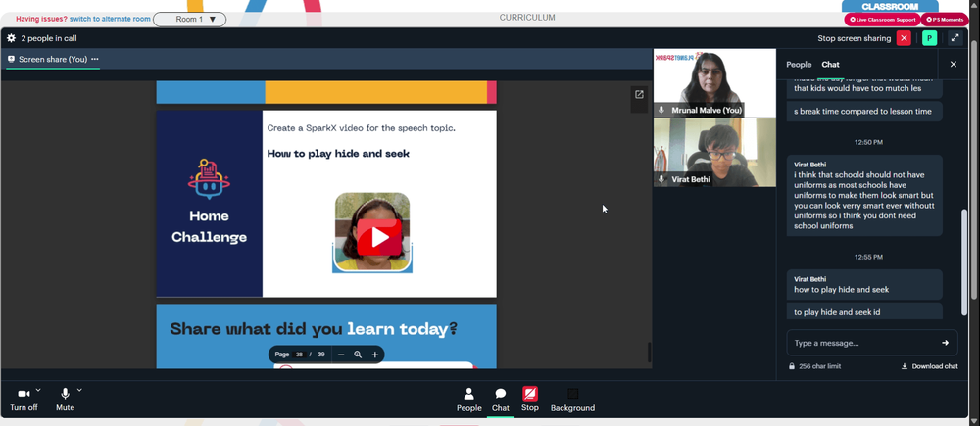Click the send message arrow
This screenshot has width=980, height=426.
(945, 343)
